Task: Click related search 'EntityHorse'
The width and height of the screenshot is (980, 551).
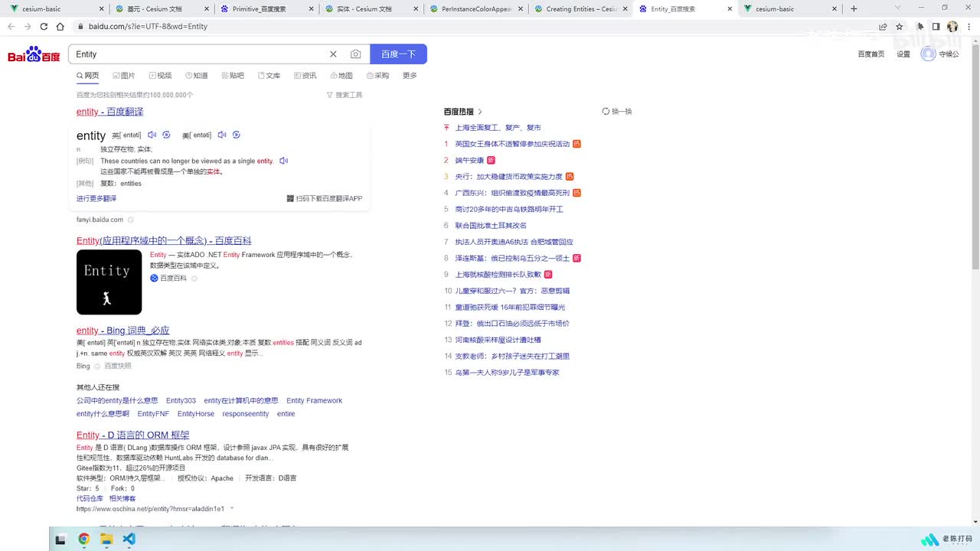Action: coord(196,413)
